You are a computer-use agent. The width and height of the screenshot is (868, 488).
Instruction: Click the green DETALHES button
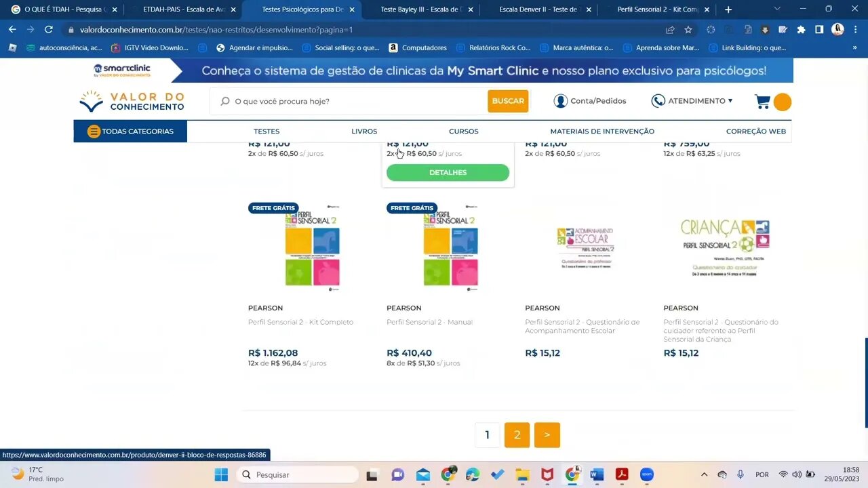(x=448, y=173)
